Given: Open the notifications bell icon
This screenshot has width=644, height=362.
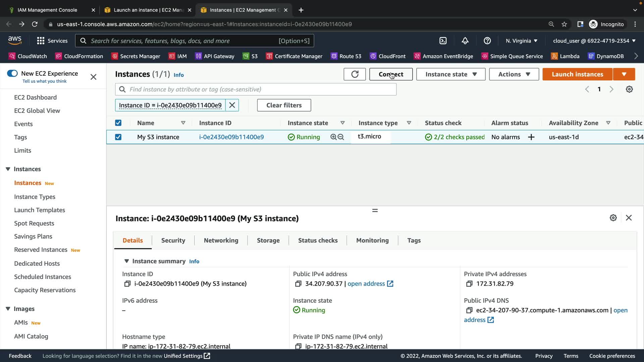Looking at the screenshot, I should point(465,41).
